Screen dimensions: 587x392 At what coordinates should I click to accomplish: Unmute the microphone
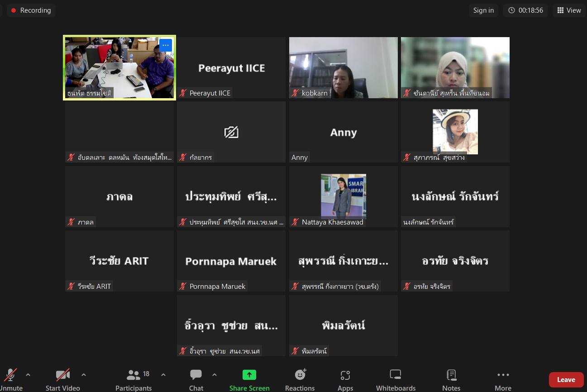[x=11, y=379]
